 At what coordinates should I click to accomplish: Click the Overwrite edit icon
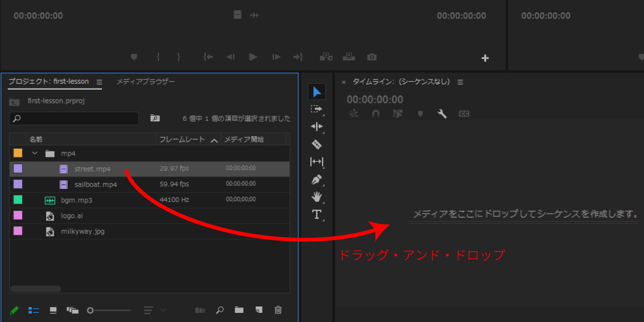(x=349, y=57)
